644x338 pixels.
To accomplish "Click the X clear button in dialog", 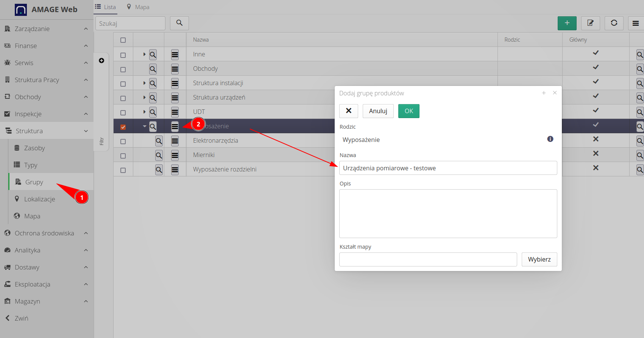I will click(x=349, y=111).
